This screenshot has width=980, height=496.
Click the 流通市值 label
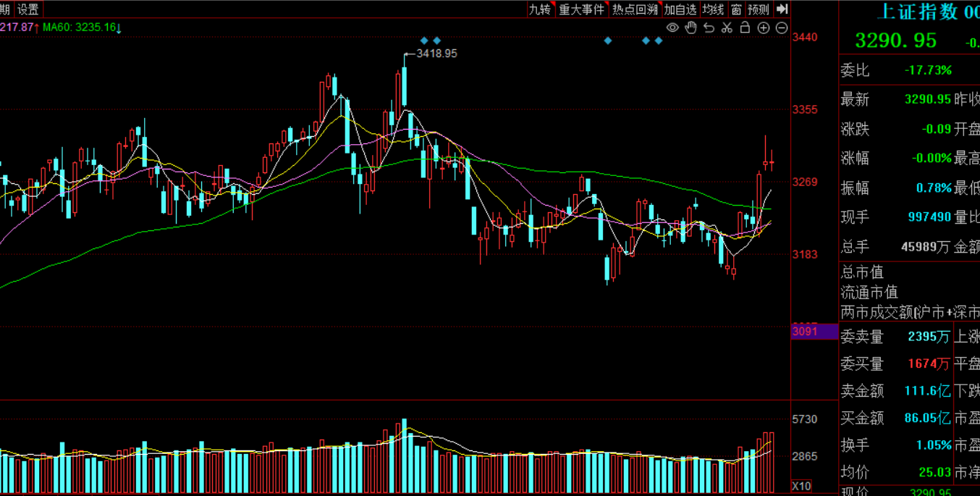[x=869, y=293]
